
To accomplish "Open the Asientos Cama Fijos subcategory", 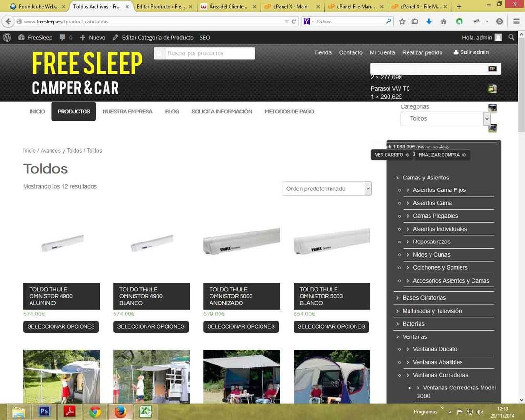I will [x=439, y=190].
